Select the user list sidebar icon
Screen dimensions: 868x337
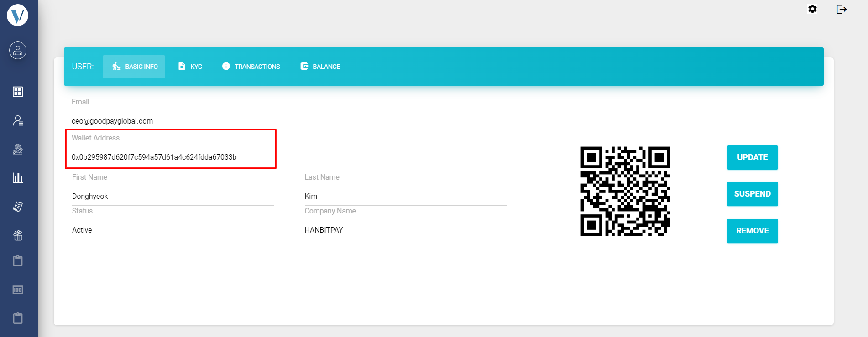[18, 120]
